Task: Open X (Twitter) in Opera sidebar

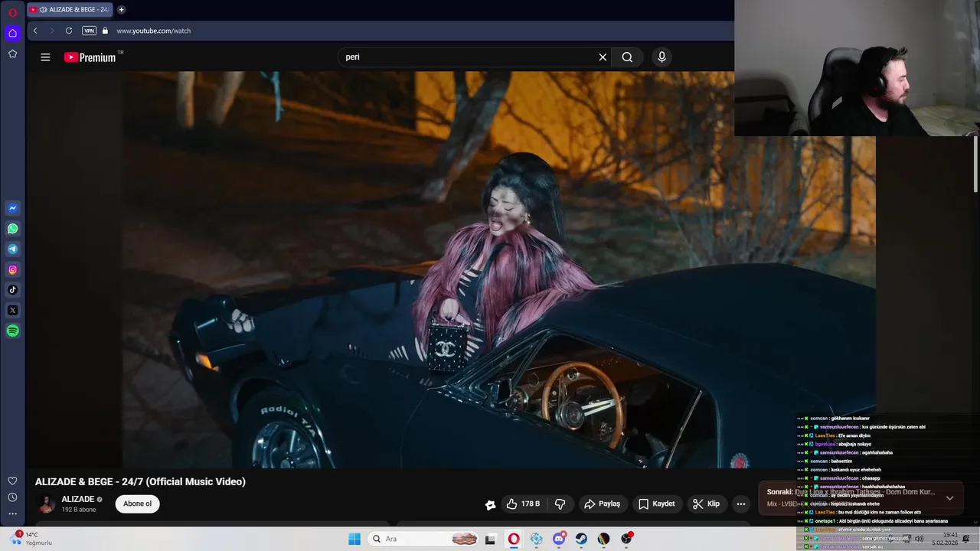Action: pyautogui.click(x=13, y=310)
